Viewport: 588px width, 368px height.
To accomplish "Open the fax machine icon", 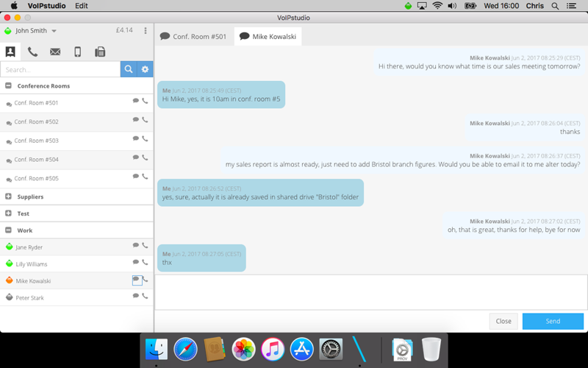I will tap(100, 52).
